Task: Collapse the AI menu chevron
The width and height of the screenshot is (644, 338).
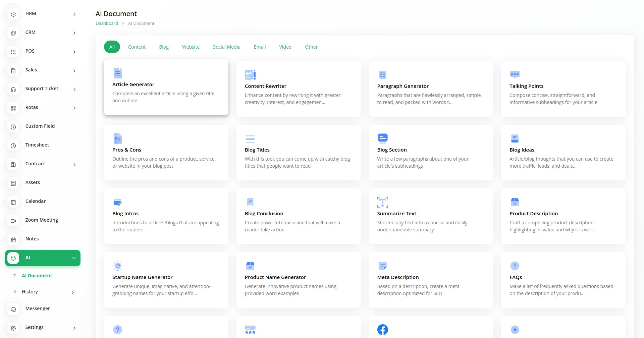Action: 74,258
